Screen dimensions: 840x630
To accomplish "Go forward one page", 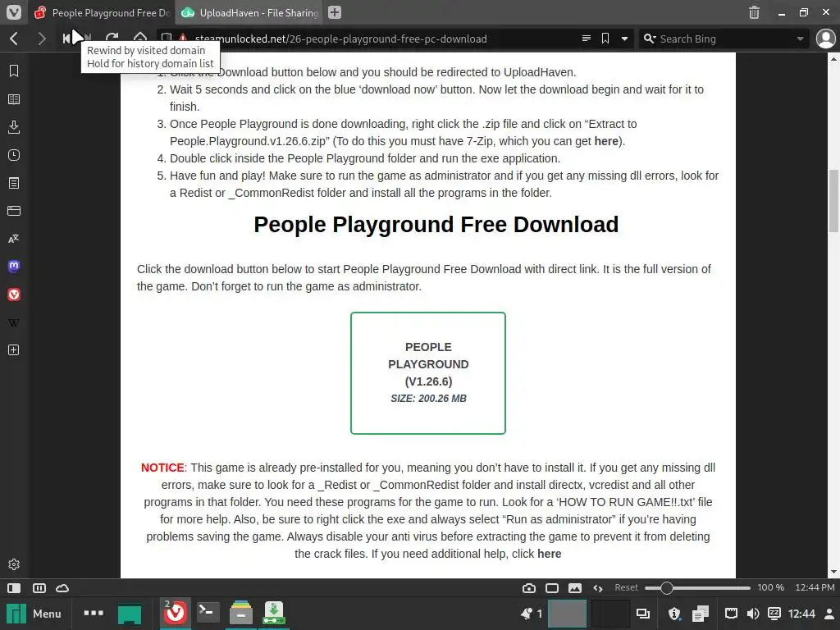I will click(x=41, y=39).
